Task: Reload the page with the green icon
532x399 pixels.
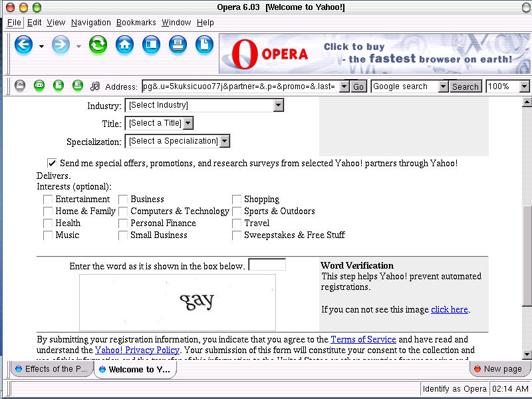Action: click(98, 45)
